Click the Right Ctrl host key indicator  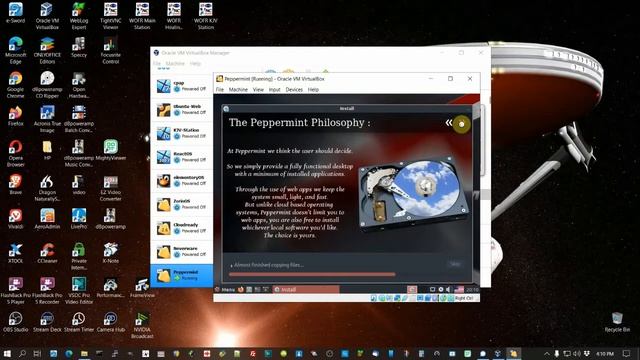coord(463,298)
